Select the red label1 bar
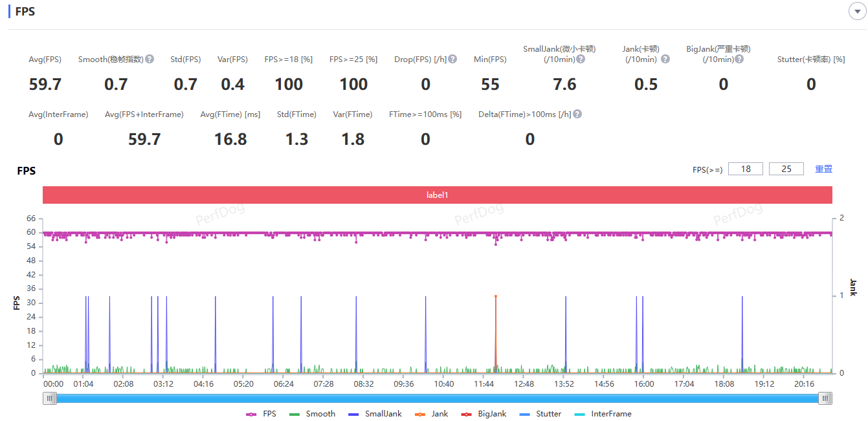The height and width of the screenshot is (421, 868). (x=438, y=195)
